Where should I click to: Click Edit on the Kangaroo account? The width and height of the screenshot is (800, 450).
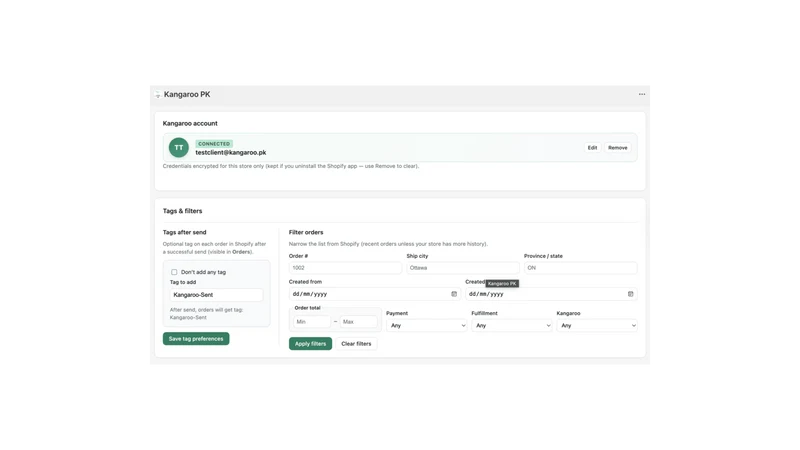tap(592, 148)
